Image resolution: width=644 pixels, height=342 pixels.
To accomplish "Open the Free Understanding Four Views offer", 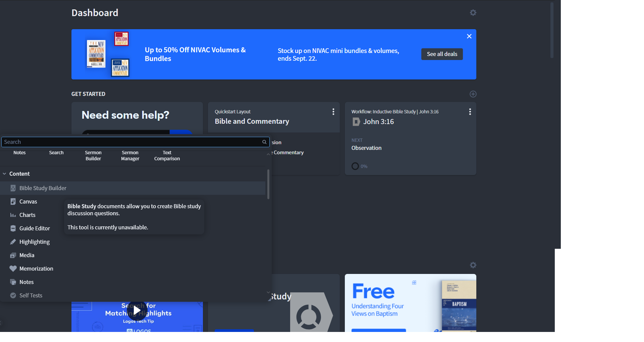I will point(411,303).
